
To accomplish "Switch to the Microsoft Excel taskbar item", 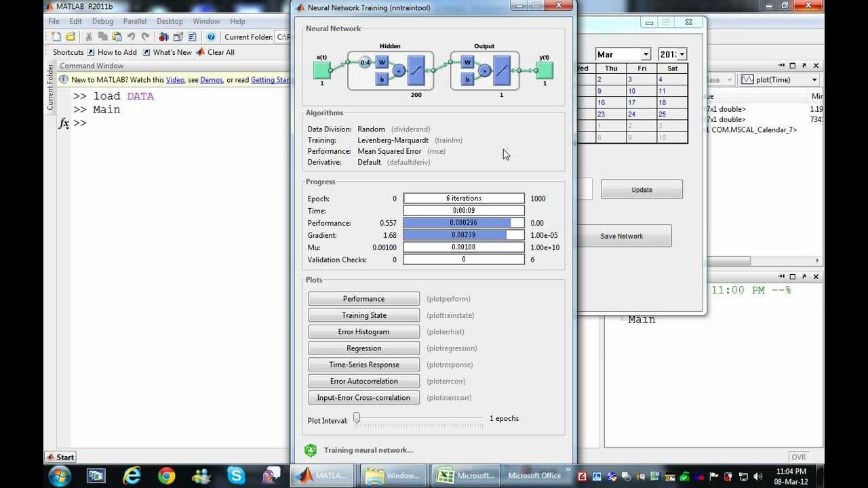I will coord(465,476).
